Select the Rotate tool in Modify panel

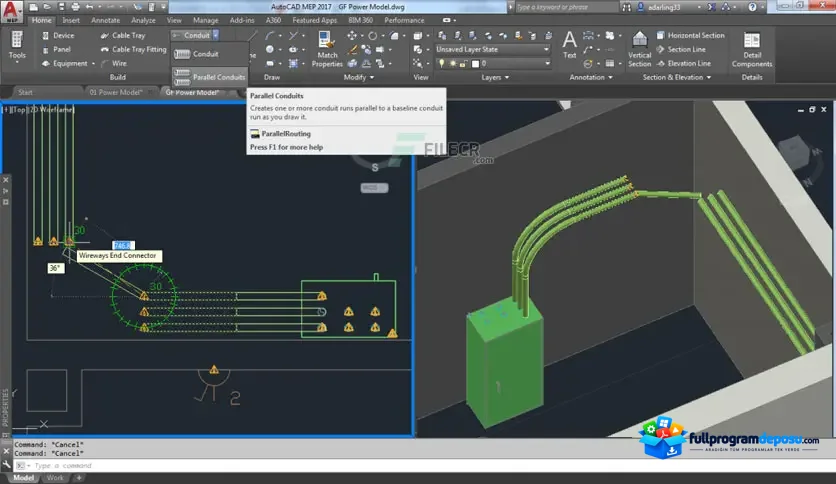pos(372,35)
